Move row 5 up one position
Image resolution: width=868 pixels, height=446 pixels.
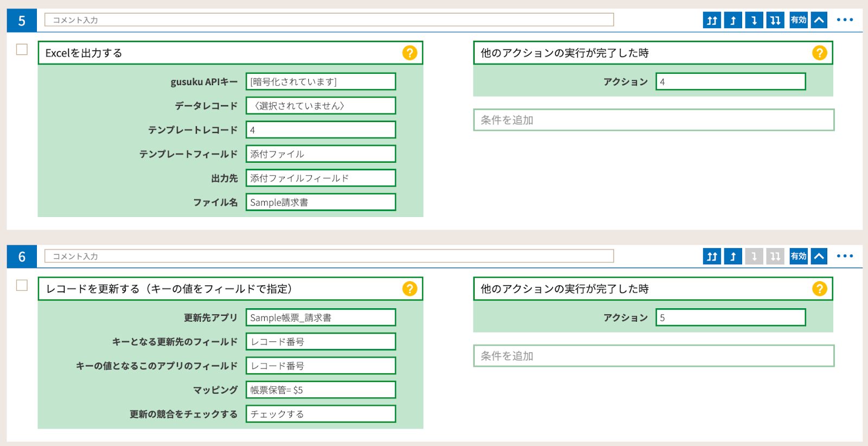click(x=733, y=20)
